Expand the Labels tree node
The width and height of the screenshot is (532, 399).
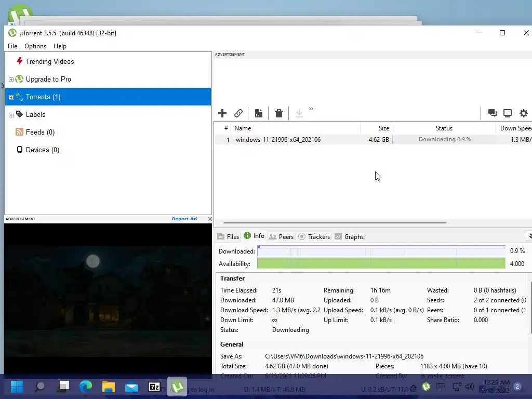click(x=11, y=115)
